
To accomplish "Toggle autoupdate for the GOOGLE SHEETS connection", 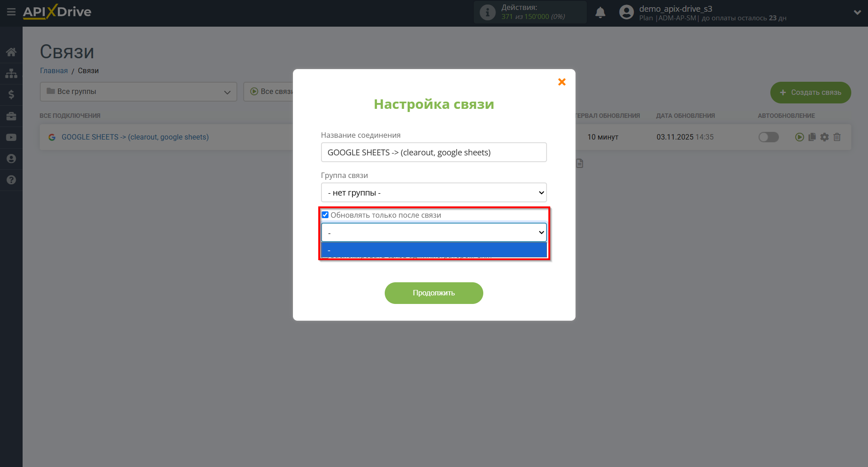I will [x=769, y=137].
